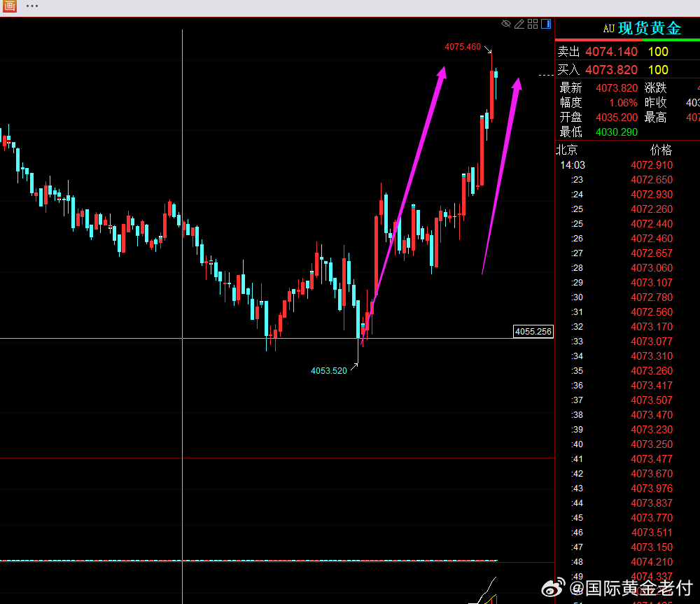Select tick price 4073.837

click(x=652, y=503)
